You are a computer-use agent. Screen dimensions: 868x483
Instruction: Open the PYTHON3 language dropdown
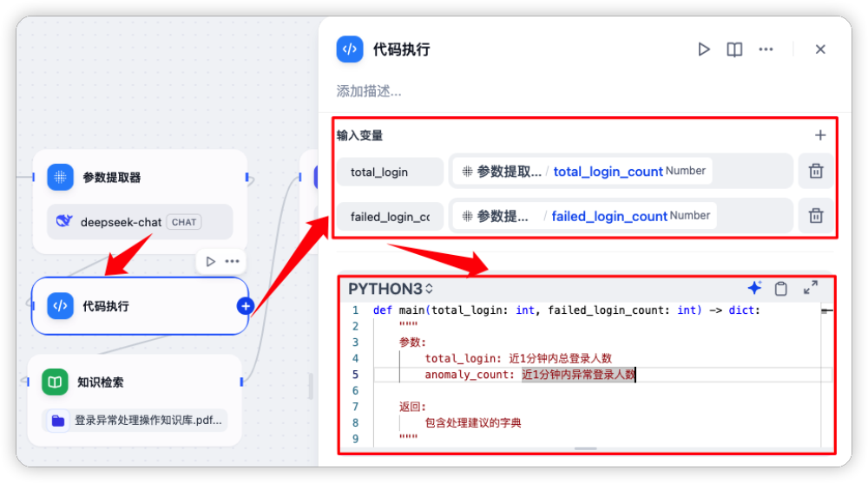[391, 289]
